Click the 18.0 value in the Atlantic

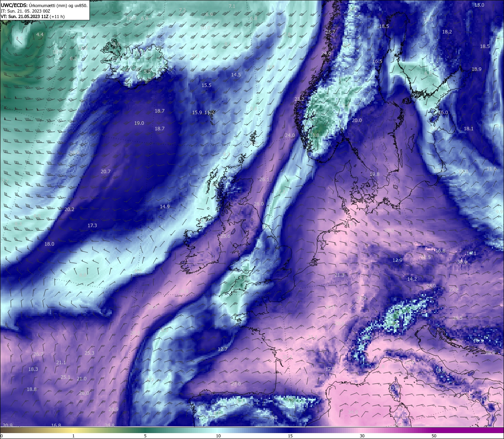click(49, 244)
